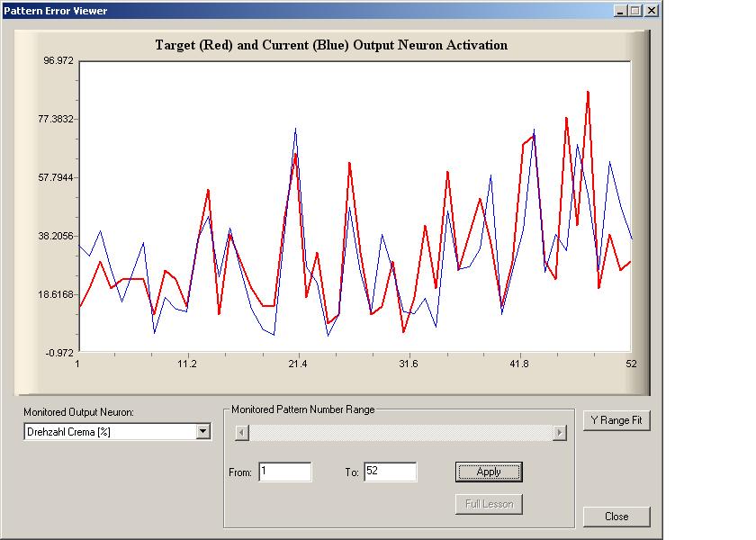Viewport: 756px width, 540px height.
Task: Click the greyed-out Full Lesson button
Action: 489,504
